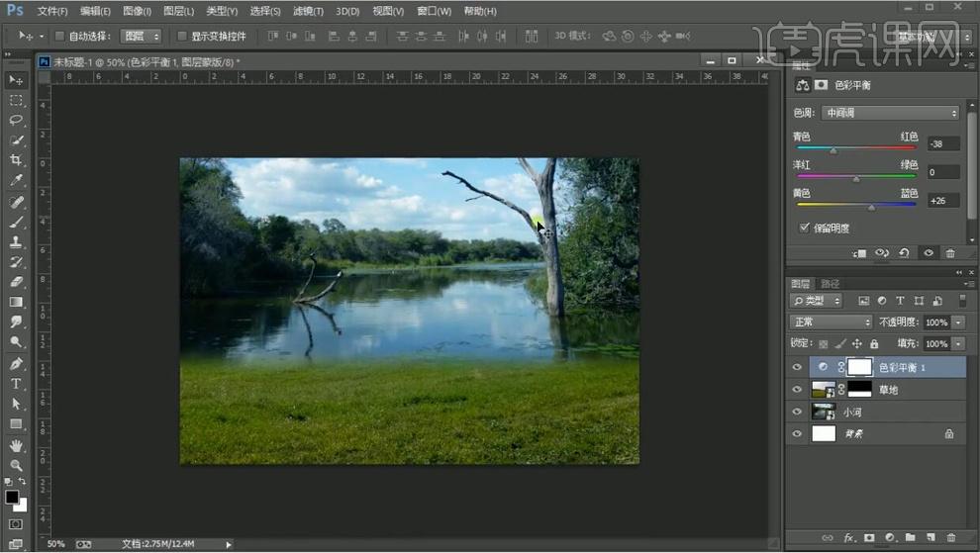This screenshot has height=553, width=980.
Task: Hide the 草地 layer
Action: point(797,390)
